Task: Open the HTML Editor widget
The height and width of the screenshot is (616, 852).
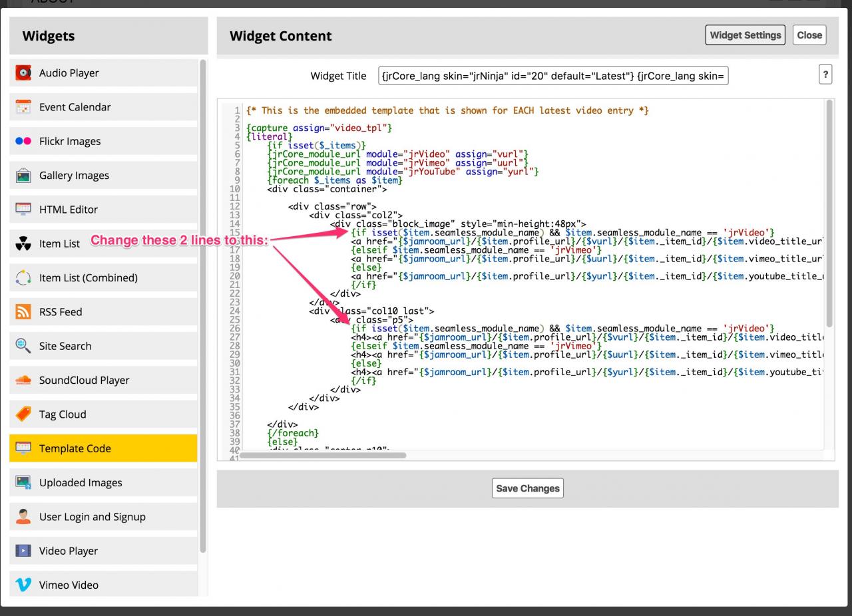Action: [x=69, y=210]
